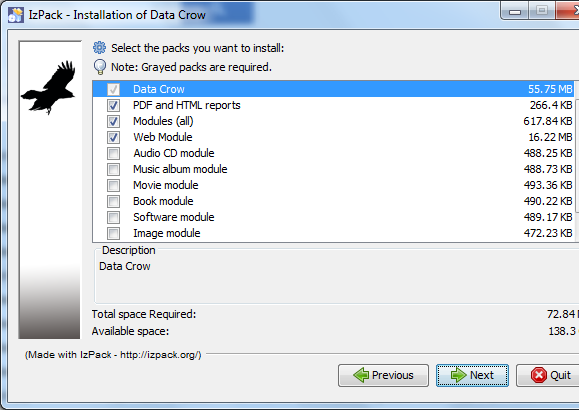
Task: Click the gear icon beside Select the packs
Action: pos(99,48)
